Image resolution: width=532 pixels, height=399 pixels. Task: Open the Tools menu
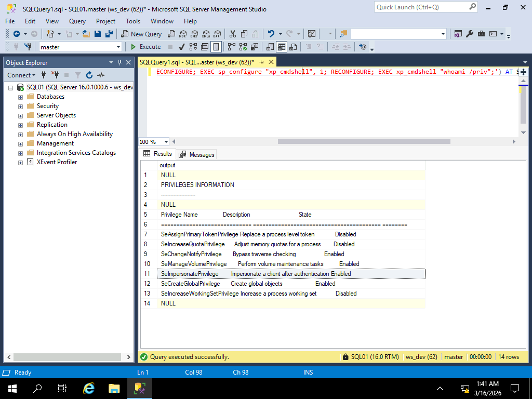pyautogui.click(x=133, y=21)
